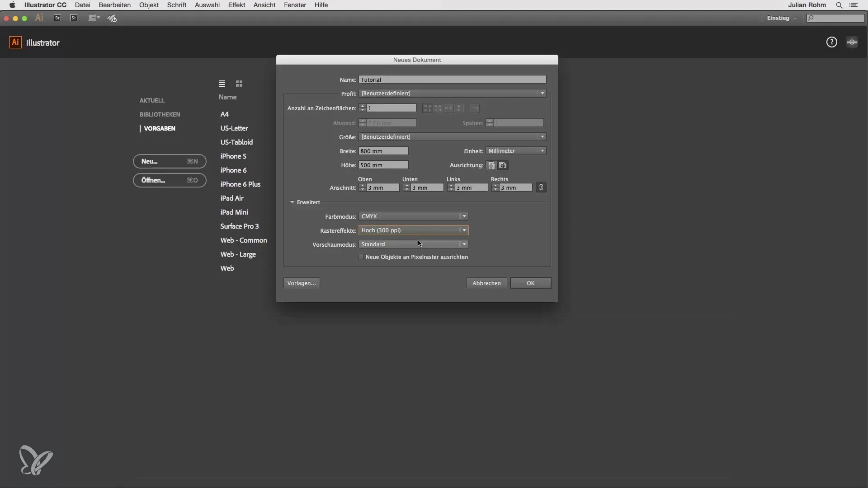Open macOS notification center icon

pos(854,5)
